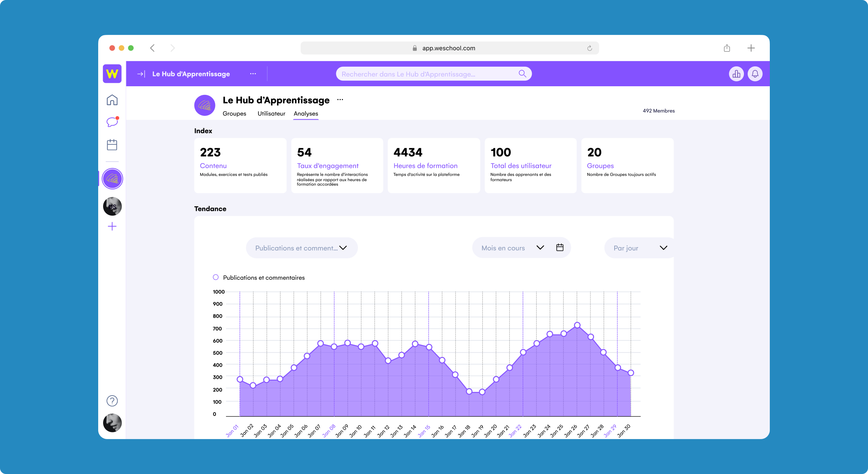This screenshot has width=868, height=474.
Task: Click the 492 Membres label
Action: click(x=658, y=111)
